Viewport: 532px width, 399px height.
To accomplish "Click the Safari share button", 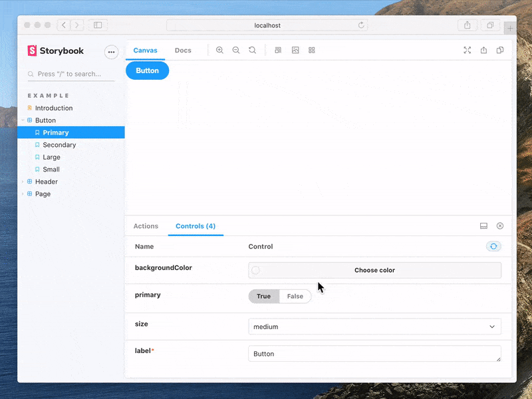I will (467, 25).
